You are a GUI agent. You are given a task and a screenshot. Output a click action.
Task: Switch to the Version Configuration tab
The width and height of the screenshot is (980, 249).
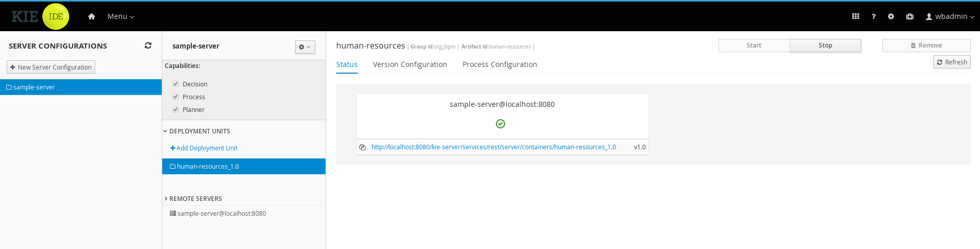pyautogui.click(x=410, y=64)
